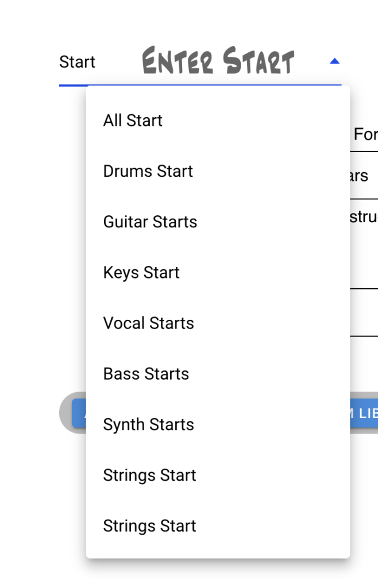Click the partially hidden "ars" row
378x588 pixels.
(x=360, y=176)
